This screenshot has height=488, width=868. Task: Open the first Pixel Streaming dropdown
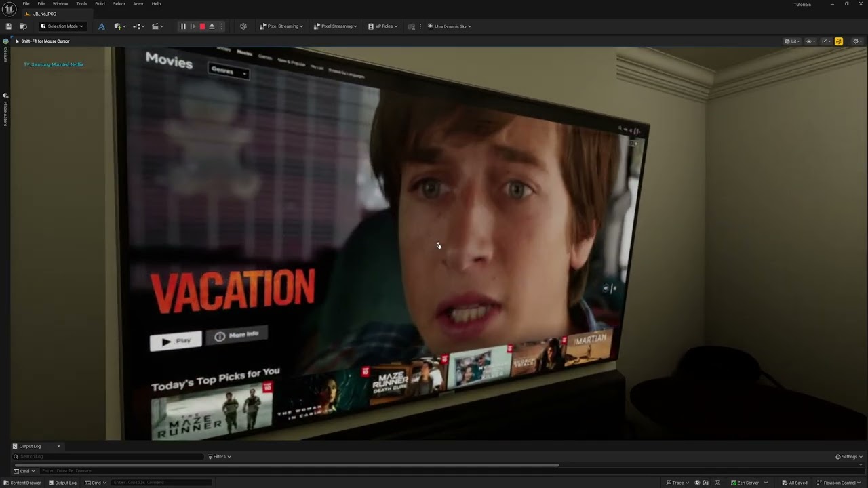point(281,26)
